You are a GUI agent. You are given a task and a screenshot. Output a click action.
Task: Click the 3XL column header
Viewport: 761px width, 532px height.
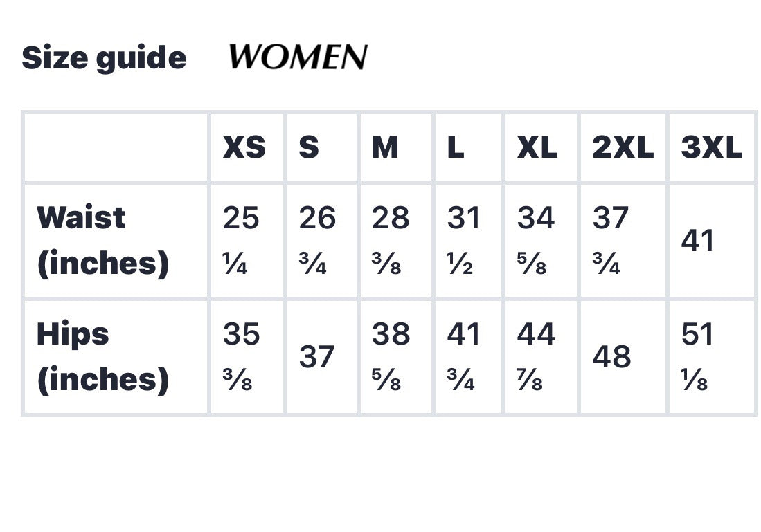(x=711, y=147)
